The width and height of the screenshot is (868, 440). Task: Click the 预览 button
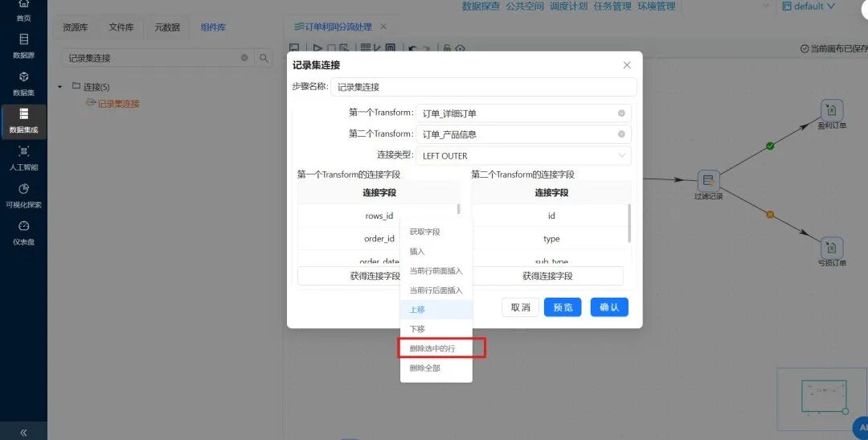tap(563, 307)
